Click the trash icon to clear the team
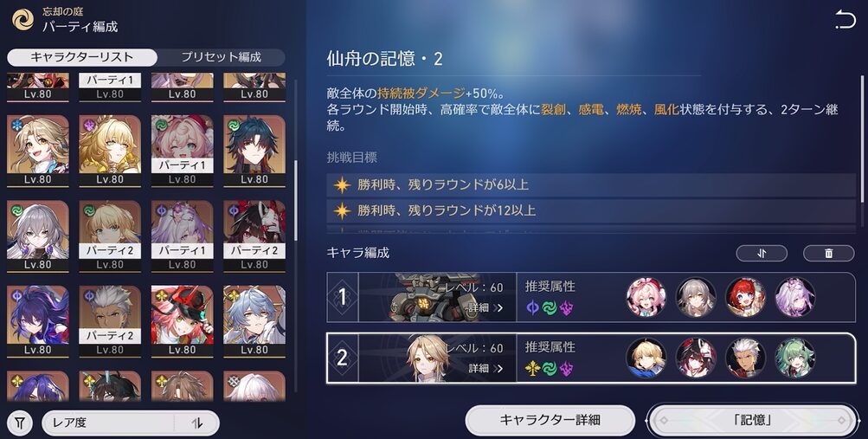Viewport: 868px width, 439px height. pos(829,253)
